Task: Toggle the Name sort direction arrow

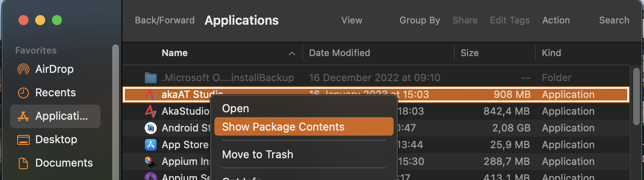Action: tap(292, 54)
